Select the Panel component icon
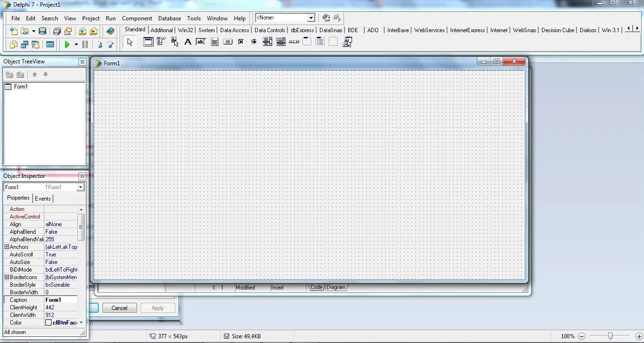 [334, 42]
